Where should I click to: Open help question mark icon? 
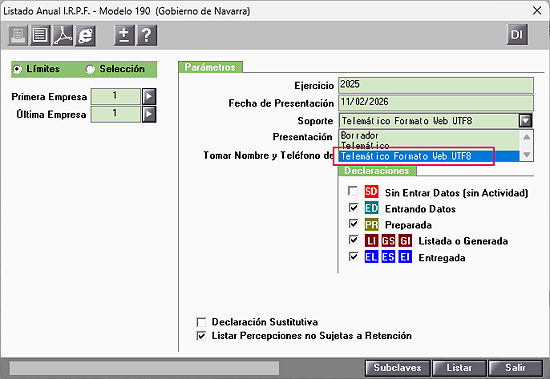pos(147,35)
